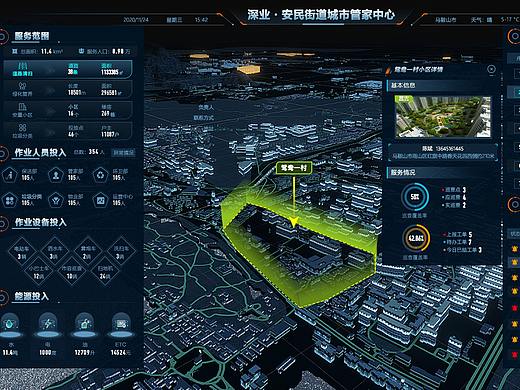
Task: Click the 作业人员投入 section heading
Action: [x=40, y=153]
